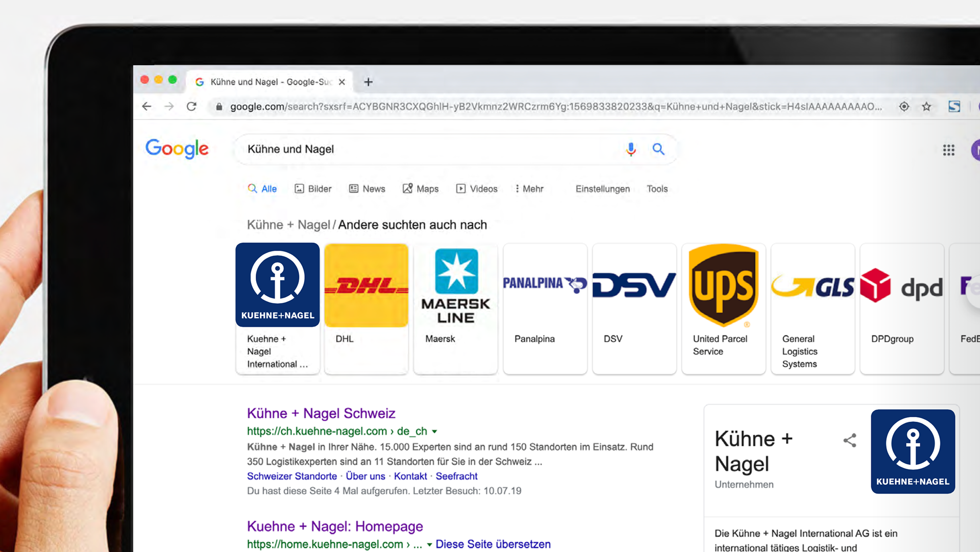Start voice search with microphone icon
980x552 pixels.
pyautogui.click(x=631, y=149)
